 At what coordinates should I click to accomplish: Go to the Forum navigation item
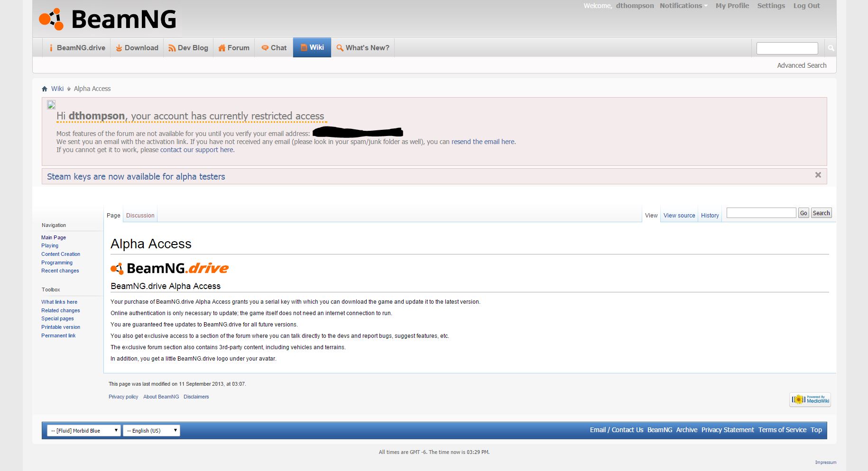234,48
